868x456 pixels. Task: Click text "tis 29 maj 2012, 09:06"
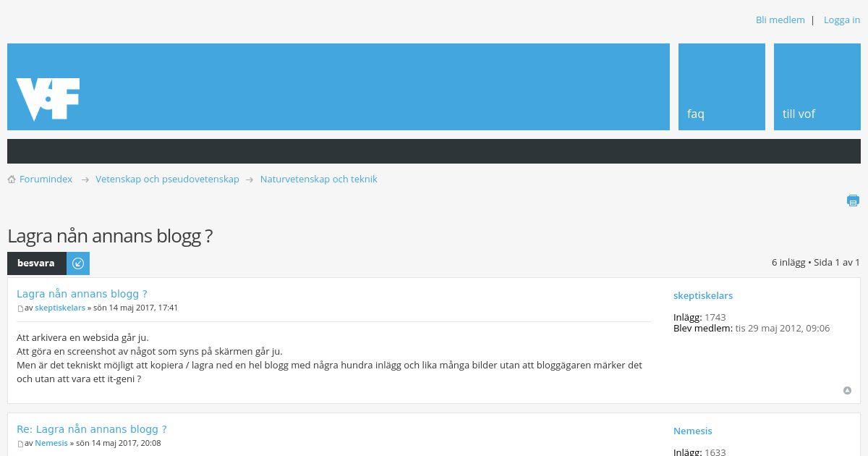pyautogui.click(x=783, y=328)
